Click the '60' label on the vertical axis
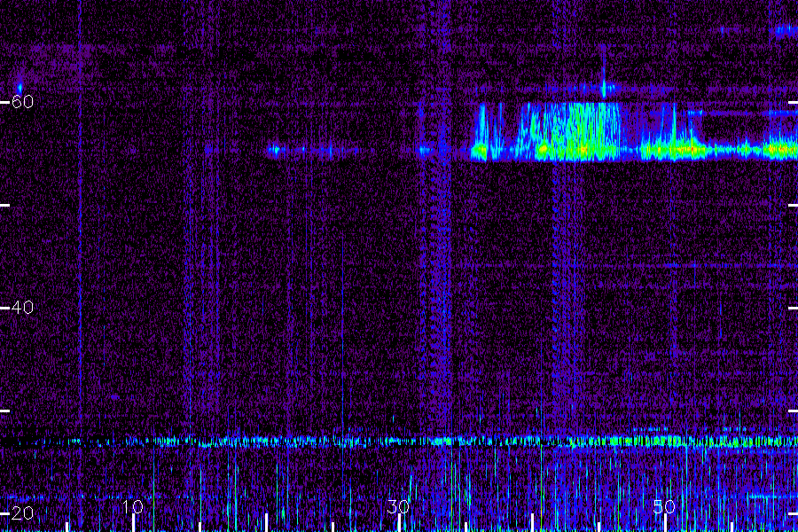 pyautogui.click(x=22, y=102)
